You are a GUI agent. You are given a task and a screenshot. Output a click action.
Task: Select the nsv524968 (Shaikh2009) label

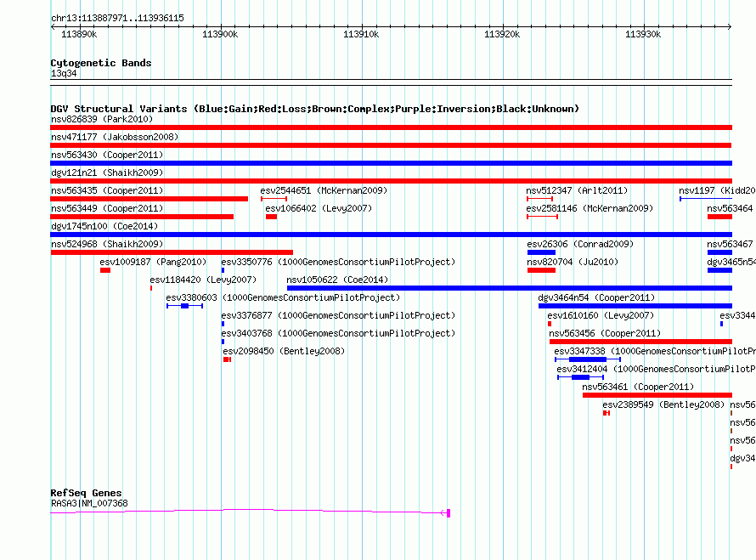click(107, 244)
